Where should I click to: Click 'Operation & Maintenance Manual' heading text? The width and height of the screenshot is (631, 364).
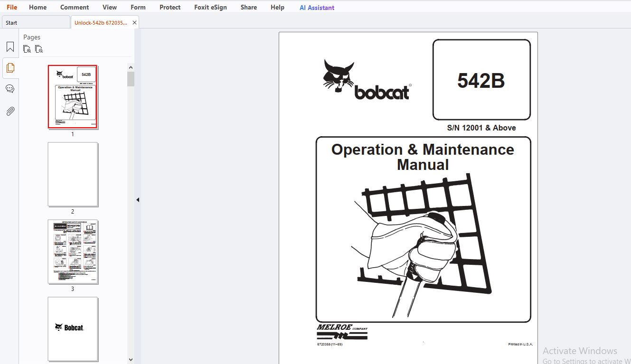(x=423, y=157)
